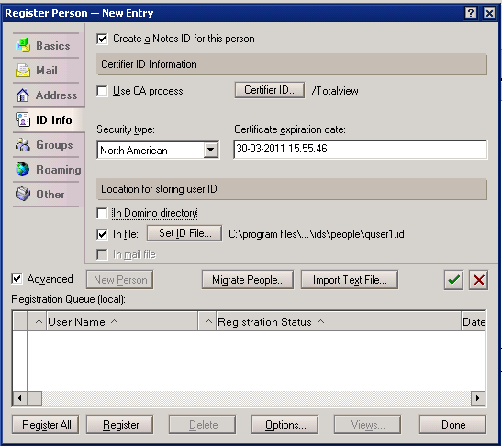Click the question mark help icon

(471, 13)
